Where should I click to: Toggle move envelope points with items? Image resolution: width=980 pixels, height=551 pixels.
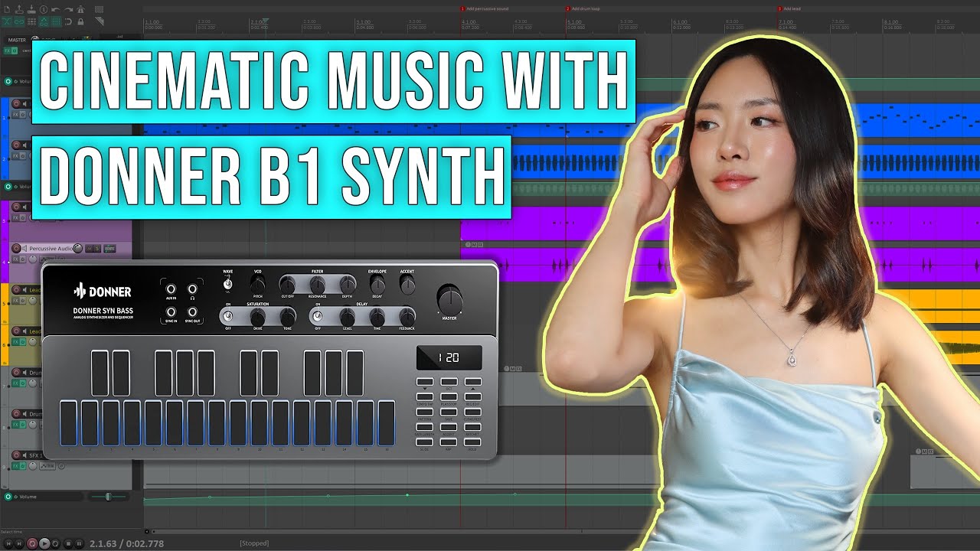[x=44, y=21]
